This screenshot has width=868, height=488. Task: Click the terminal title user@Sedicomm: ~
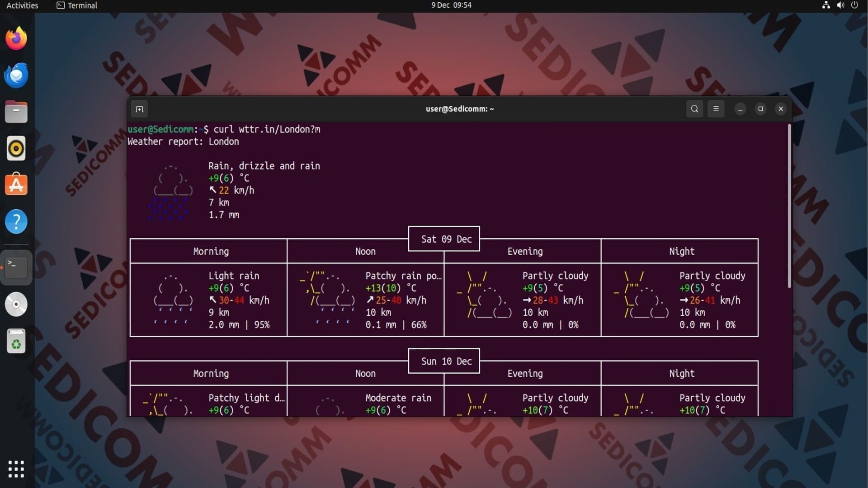coord(460,109)
